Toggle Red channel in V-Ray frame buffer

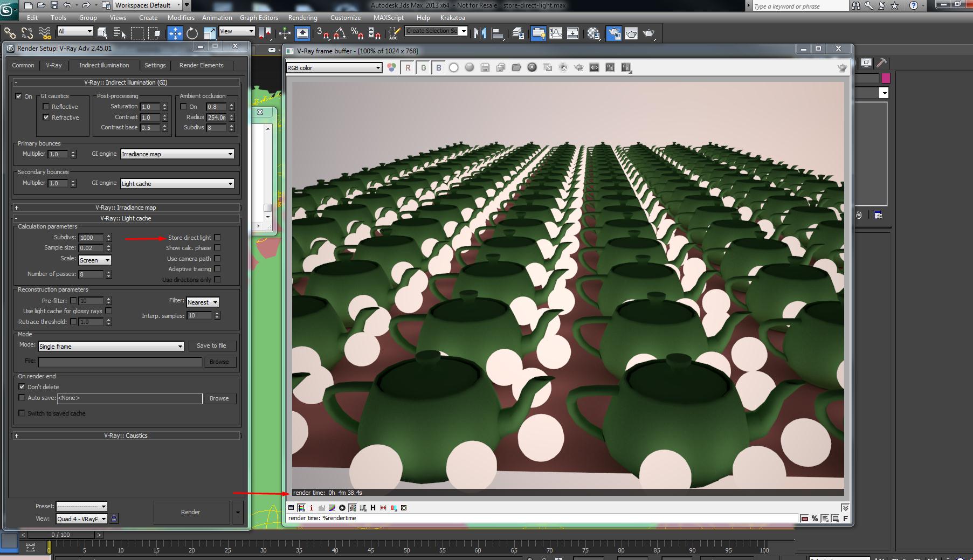coord(408,67)
